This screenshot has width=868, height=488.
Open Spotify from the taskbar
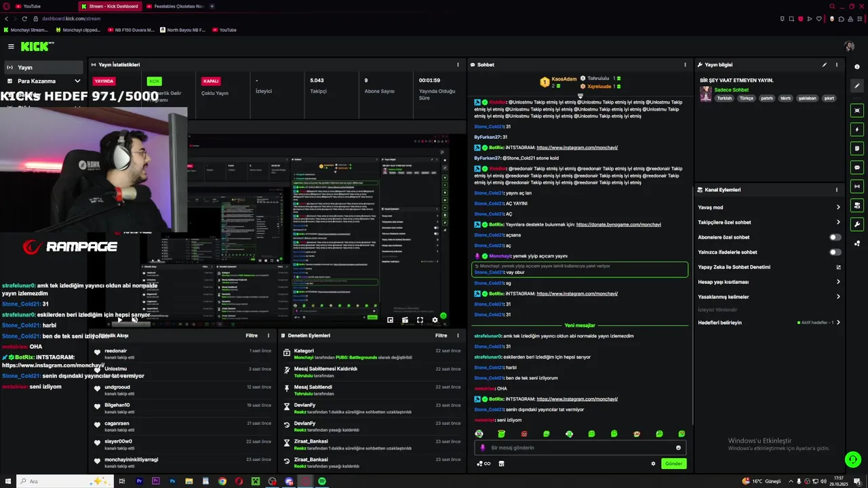pos(322,481)
